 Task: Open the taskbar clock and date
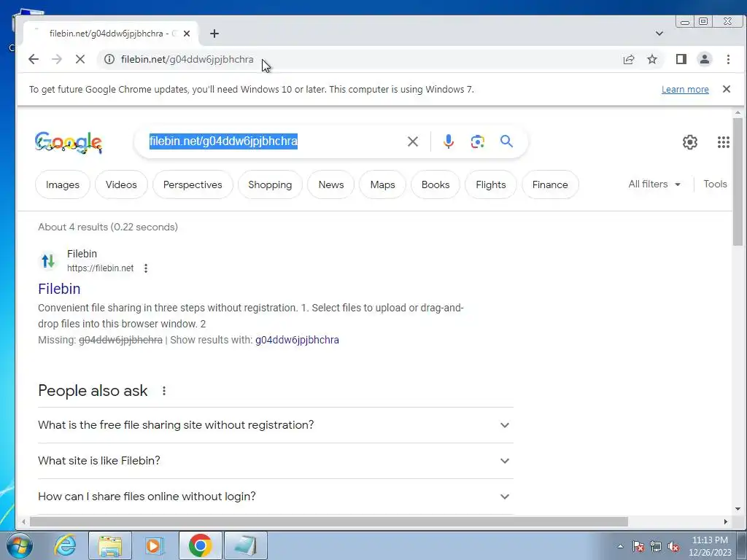[710, 546]
